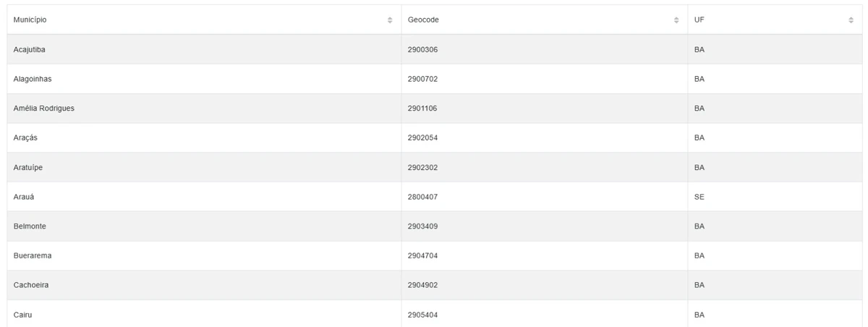Select geocode 2800407 cell
The image size is (868, 327).
tap(545, 197)
